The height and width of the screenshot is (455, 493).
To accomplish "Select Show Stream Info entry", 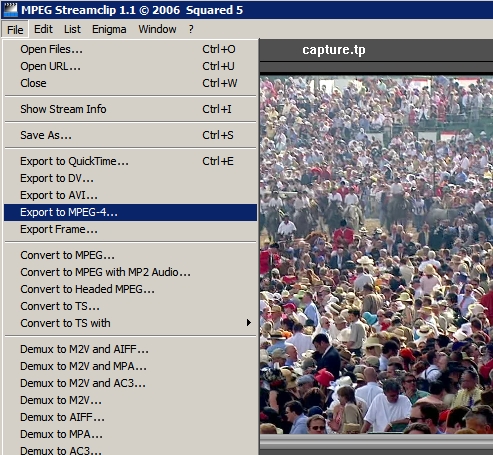I will [x=130, y=109].
